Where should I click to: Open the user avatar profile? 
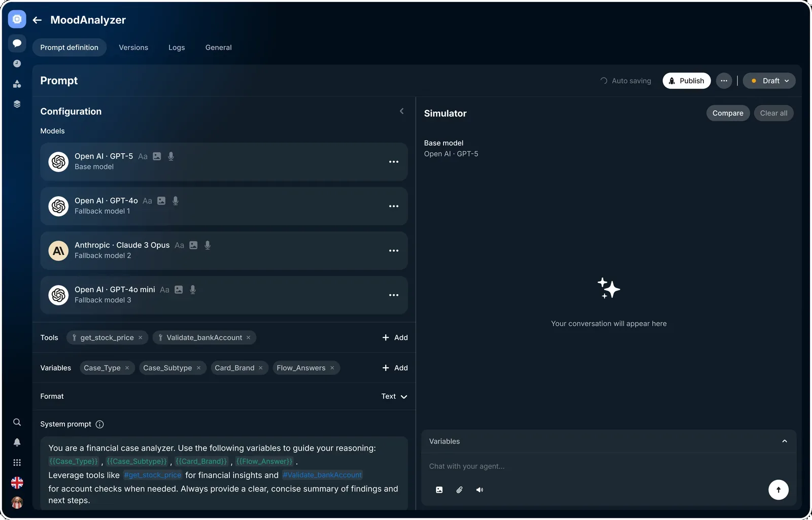coord(17,503)
